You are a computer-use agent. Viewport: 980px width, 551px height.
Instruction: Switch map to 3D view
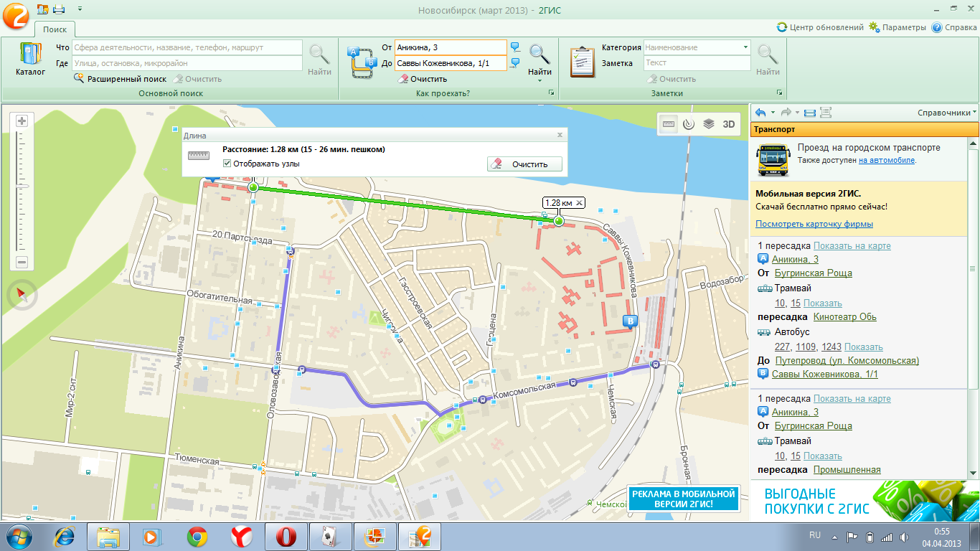(729, 123)
